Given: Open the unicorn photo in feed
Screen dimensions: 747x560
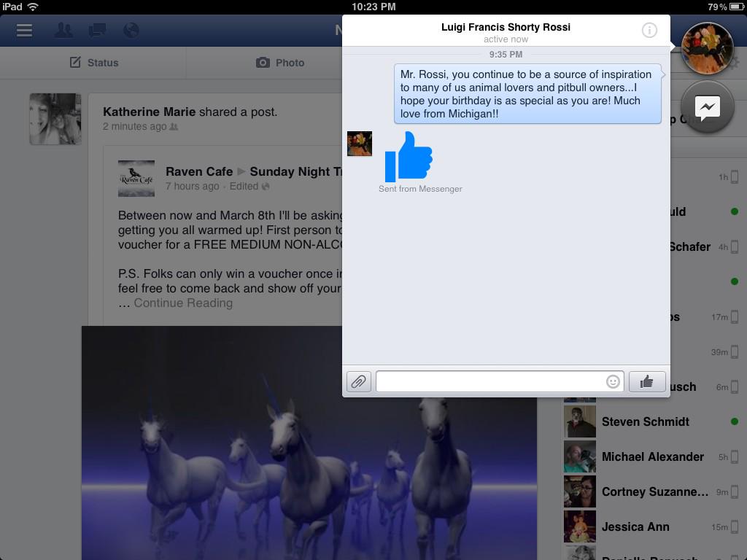Looking at the screenshot, I should click(x=309, y=443).
